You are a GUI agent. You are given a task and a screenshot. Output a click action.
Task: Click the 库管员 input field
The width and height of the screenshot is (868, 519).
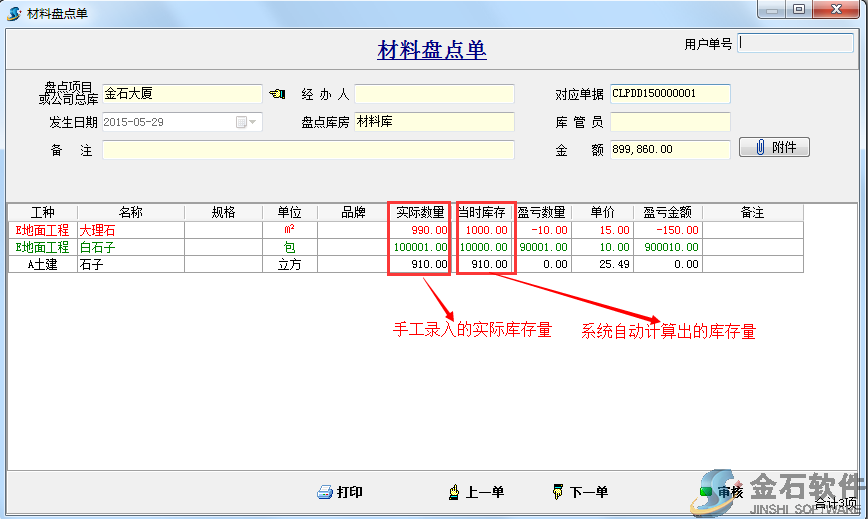[x=670, y=122]
